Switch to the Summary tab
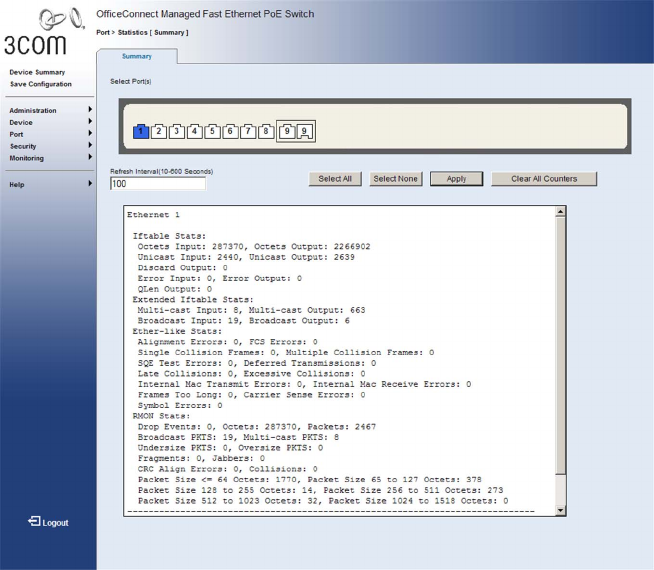 click(x=137, y=56)
